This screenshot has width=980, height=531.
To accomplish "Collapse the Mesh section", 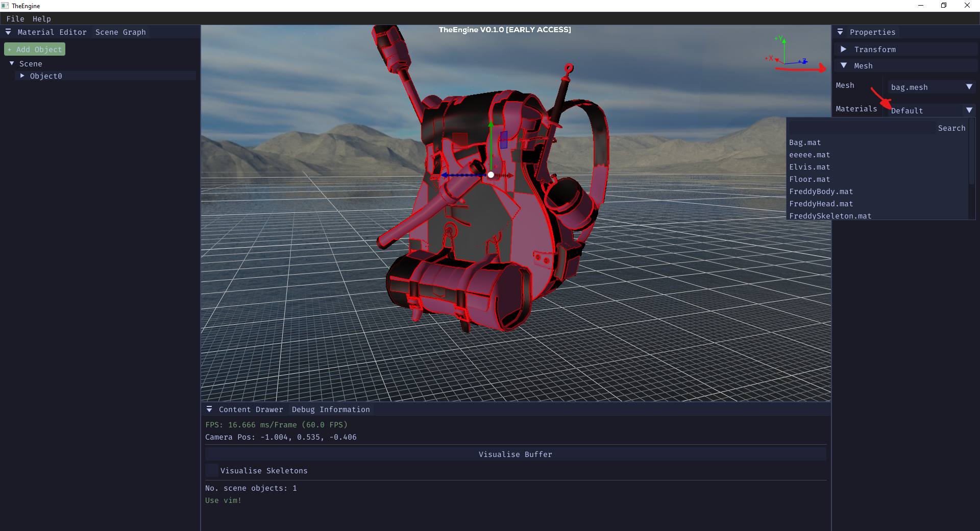I will [844, 65].
